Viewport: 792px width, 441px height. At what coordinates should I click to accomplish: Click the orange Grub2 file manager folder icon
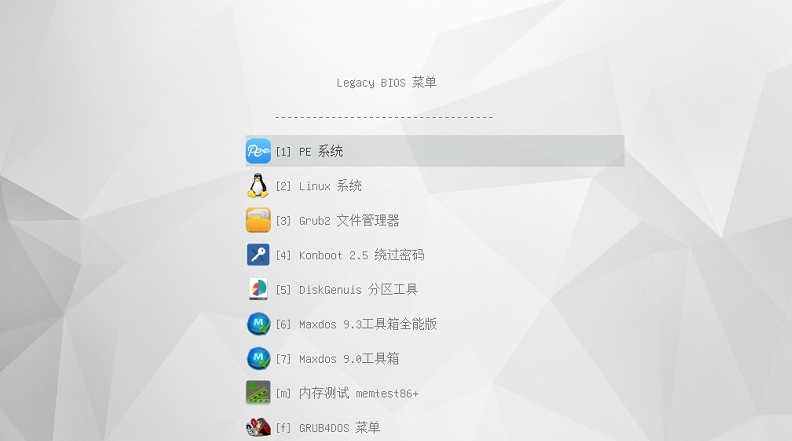point(258,220)
